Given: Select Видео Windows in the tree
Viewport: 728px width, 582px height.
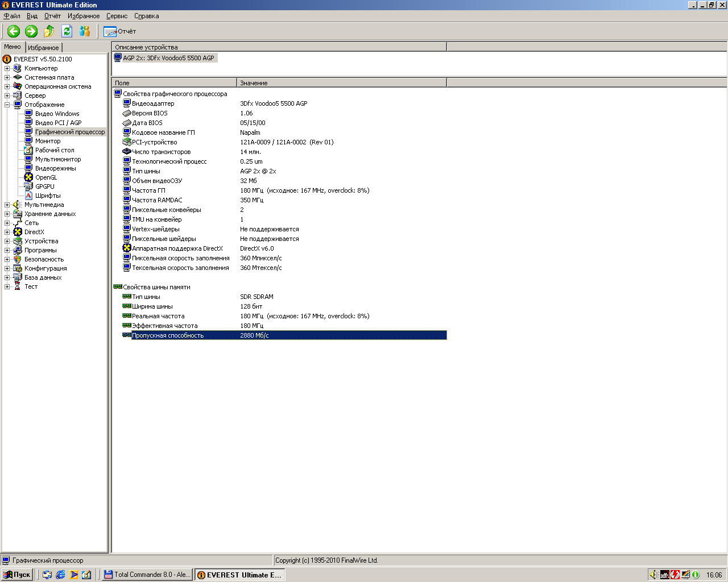Looking at the screenshot, I should [57, 114].
